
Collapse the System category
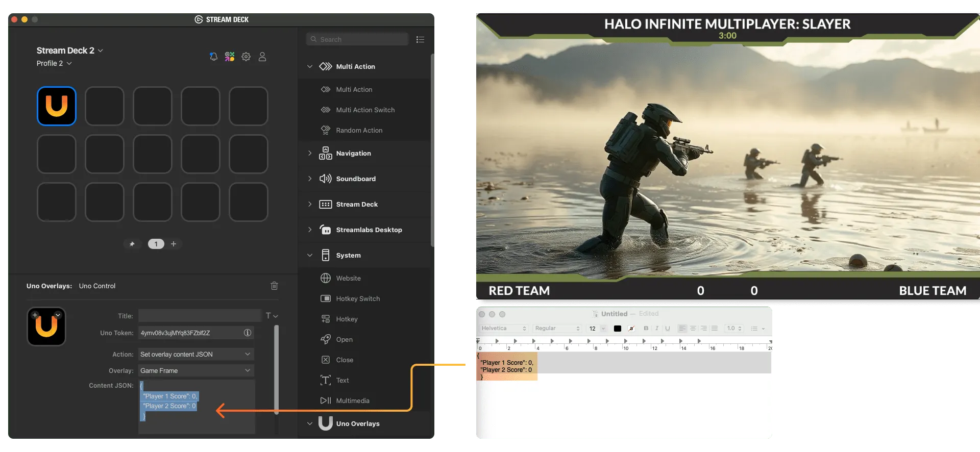point(310,255)
